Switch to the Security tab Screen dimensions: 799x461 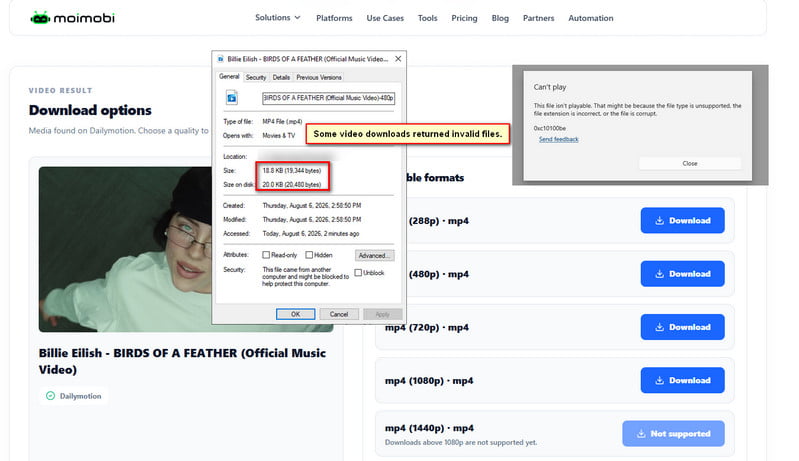[256, 77]
